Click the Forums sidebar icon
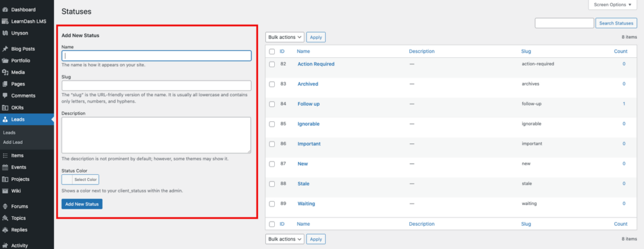This screenshot has height=249, width=644. point(5,206)
